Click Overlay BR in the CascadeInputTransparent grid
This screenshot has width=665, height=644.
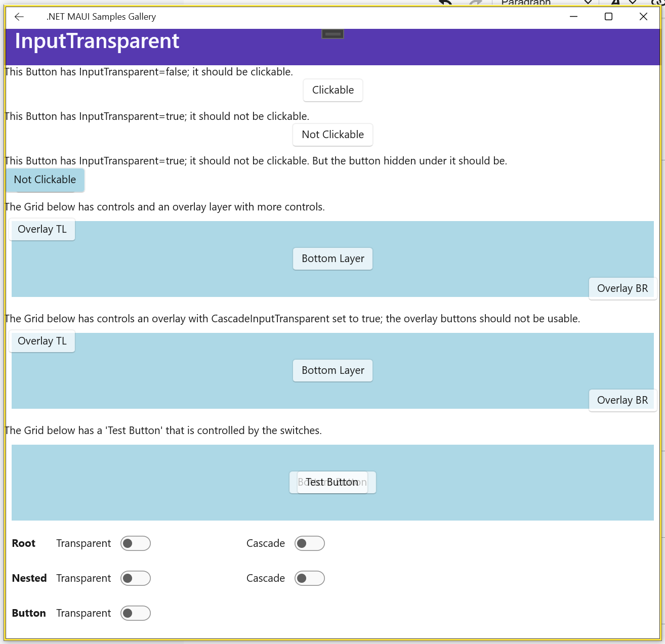point(622,400)
